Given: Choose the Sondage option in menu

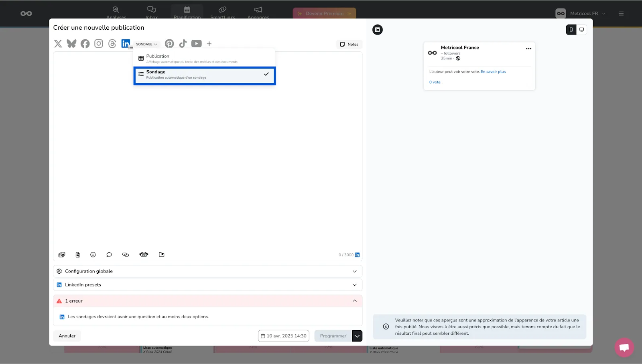Looking at the screenshot, I should 204,75.
